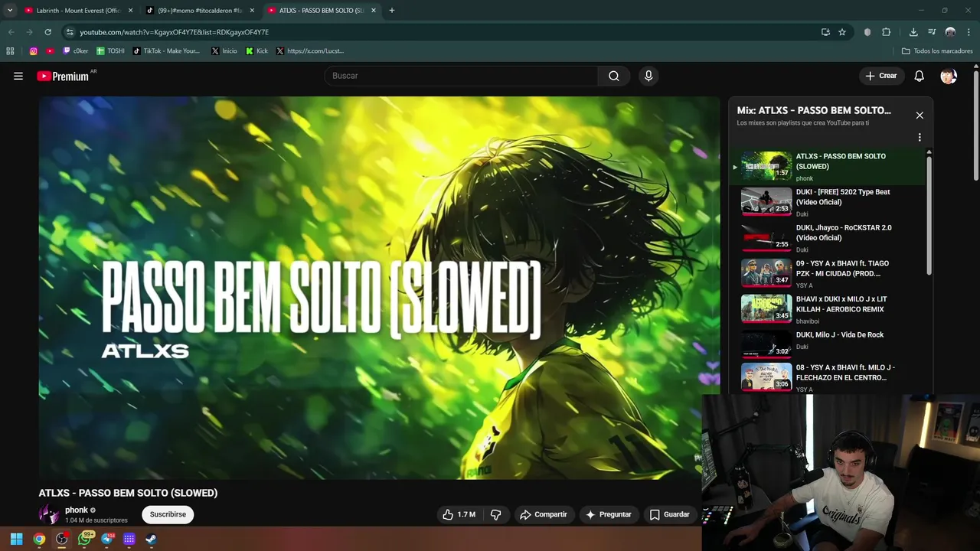
Task: Like the video with thumbs up
Action: pyautogui.click(x=459, y=514)
